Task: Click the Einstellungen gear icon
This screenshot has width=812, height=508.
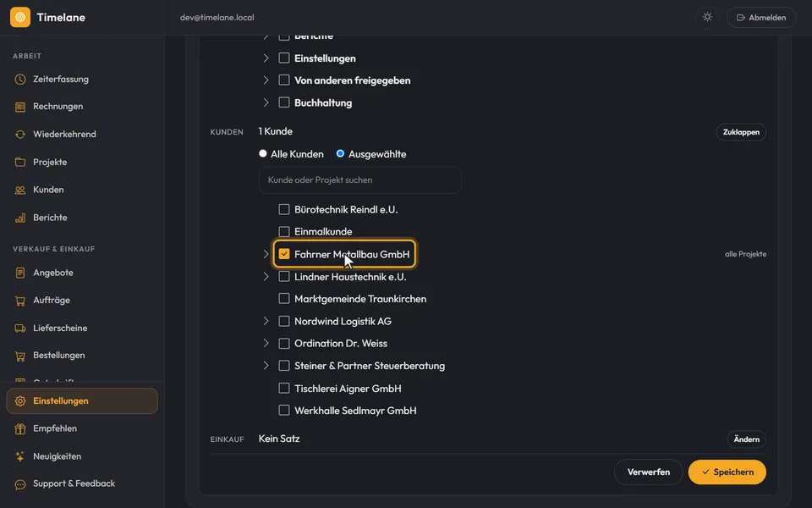Action: 20,401
